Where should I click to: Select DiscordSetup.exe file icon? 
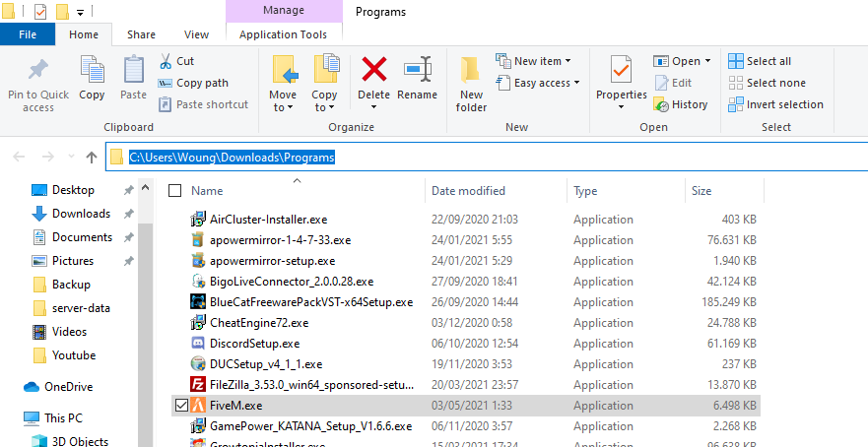[198, 344]
